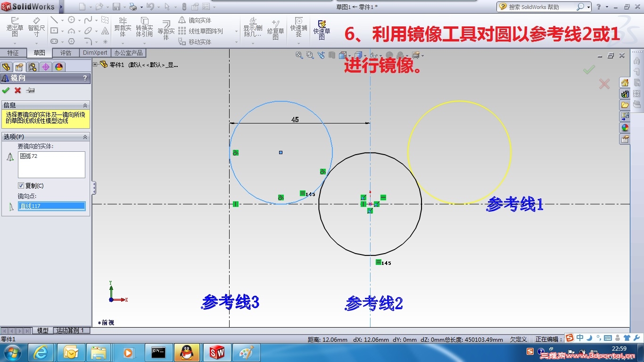Open the DisplayManager color-ball panel tab
The width and height of the screenshot is (644, 362).
tap(58, 67)
